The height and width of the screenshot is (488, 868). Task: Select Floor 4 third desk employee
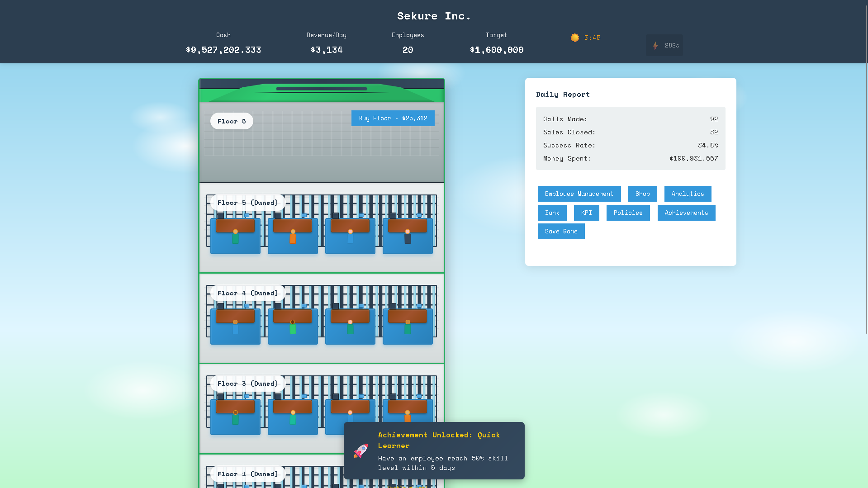tap(350, 327)
